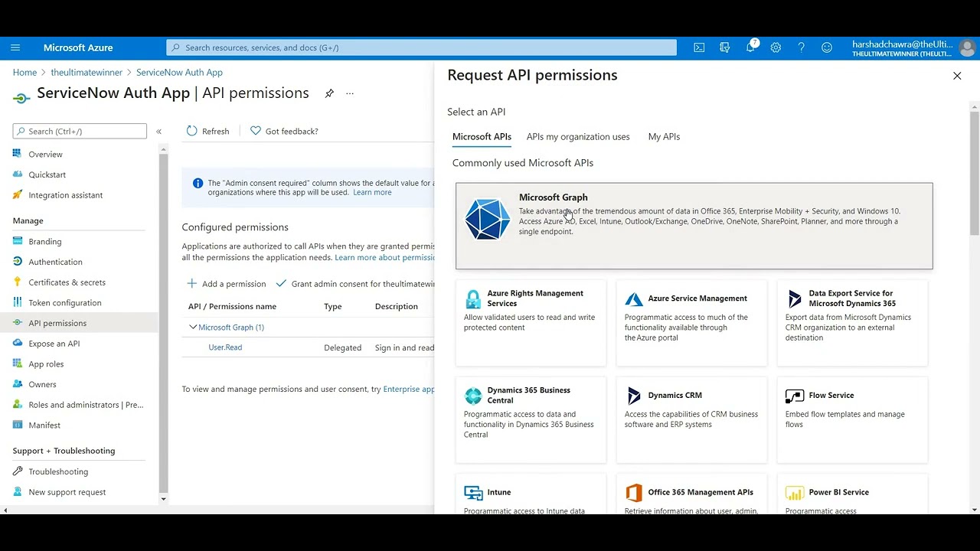Go to theultimatewinner breadcrumb

tap(87, 72)
